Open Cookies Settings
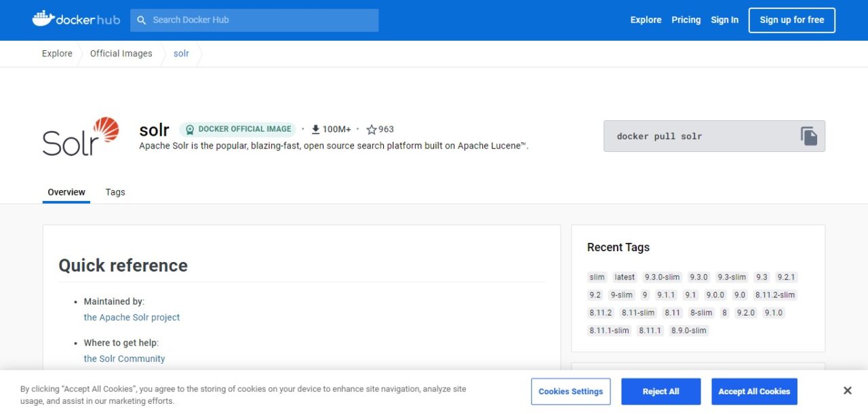 click(571, 392)
